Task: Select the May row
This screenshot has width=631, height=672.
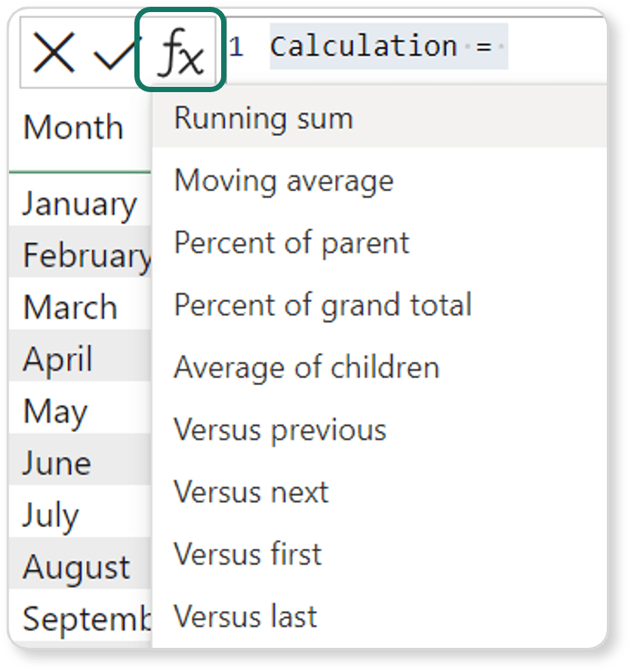Action: pyautogui.click(x=55, y=412)
